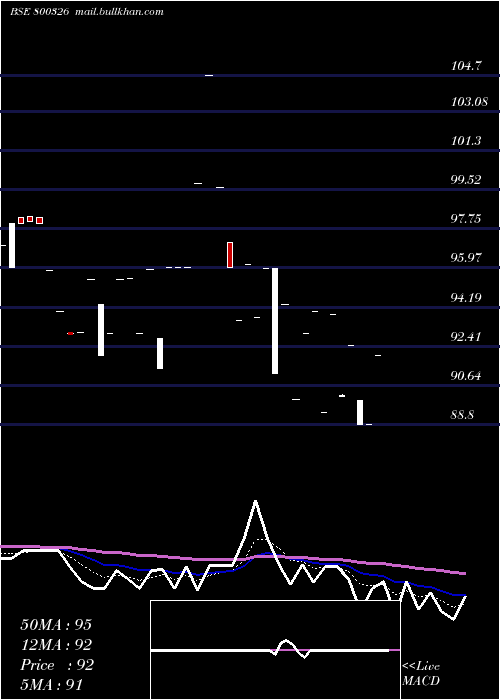
Task: Click the MACD peak in the inset box
Action: coord(286,641)
